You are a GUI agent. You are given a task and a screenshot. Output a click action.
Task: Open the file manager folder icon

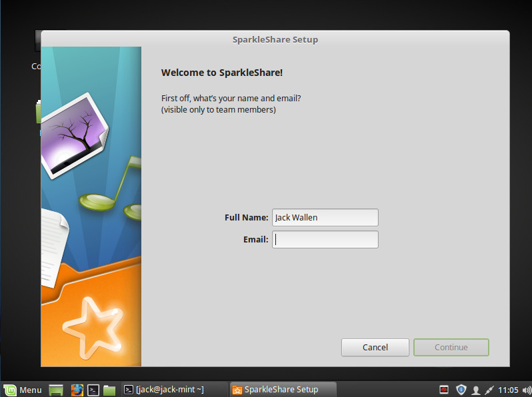tap(110, 390)
